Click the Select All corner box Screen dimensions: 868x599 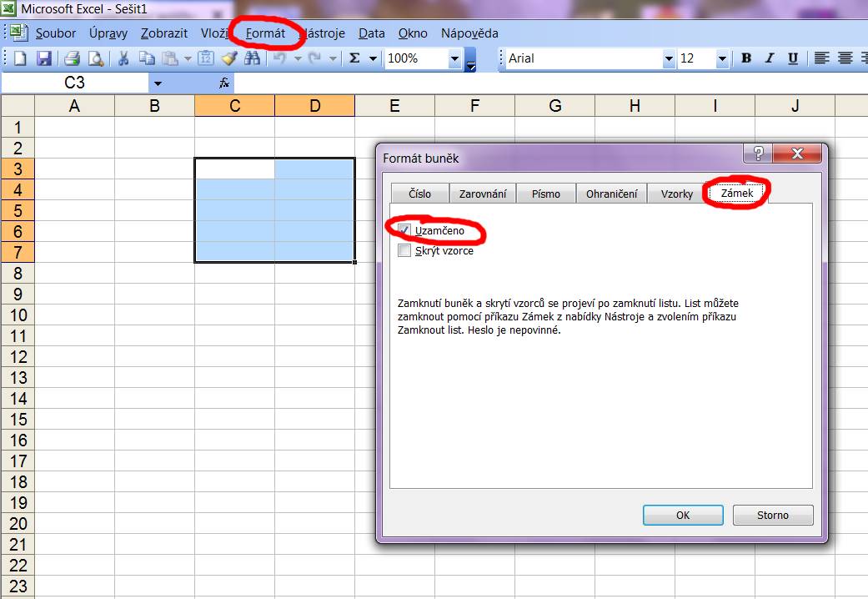pyautogui.click(x=18, y=106)
